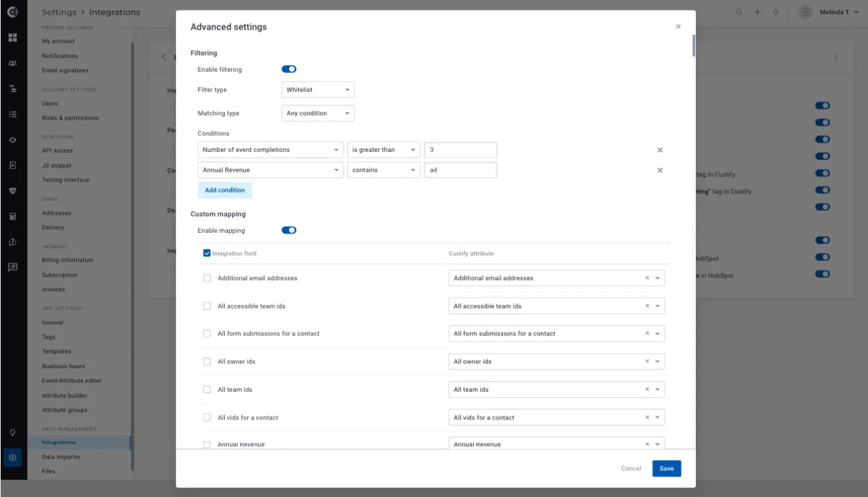This screenshot has width=868, height=497.
Task: Open the dashboard grid icon in left rail
Action: (x=12, y=37)
